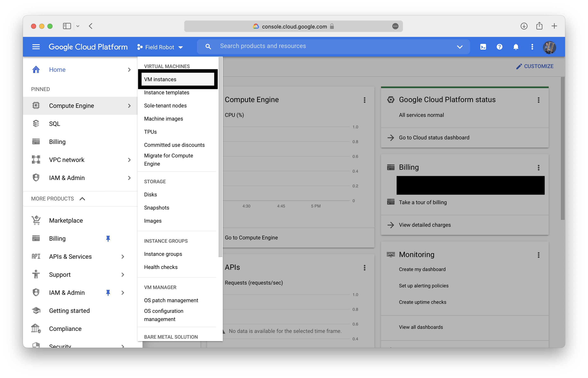Select Machine images menu item
This screenshot has height=378, width=588.
[x=164, y=118]
